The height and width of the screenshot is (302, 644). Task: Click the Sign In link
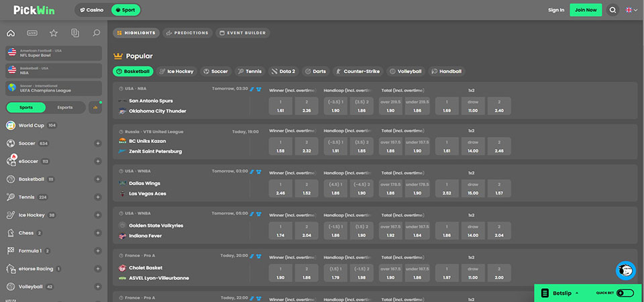[x=556, y=10]
